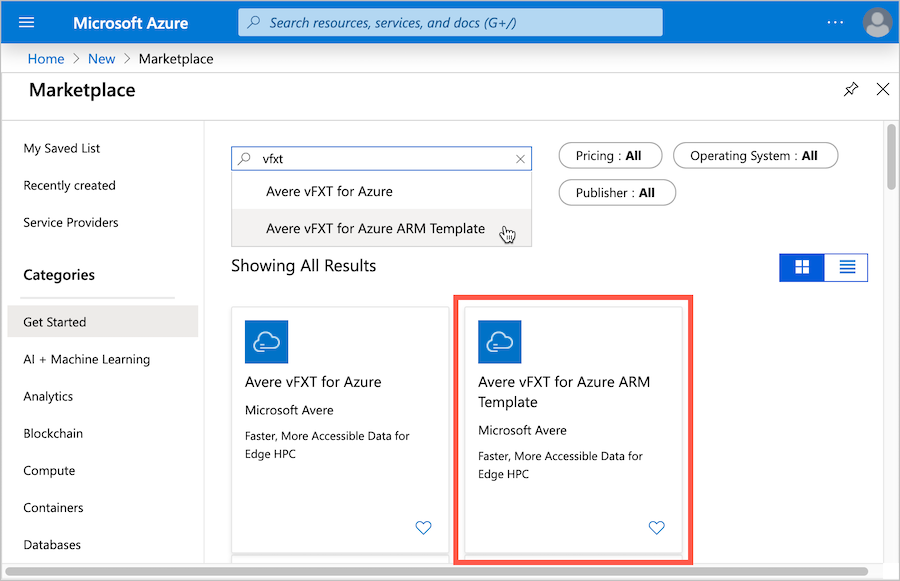Select the Get Started category
900x581 pixels.
click(56, 321)
